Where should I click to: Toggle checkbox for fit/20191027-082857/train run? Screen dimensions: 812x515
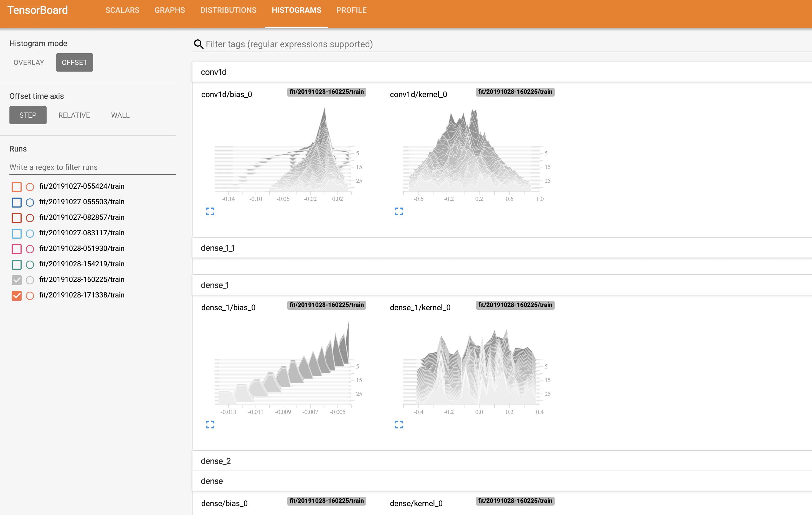point(17,218)
